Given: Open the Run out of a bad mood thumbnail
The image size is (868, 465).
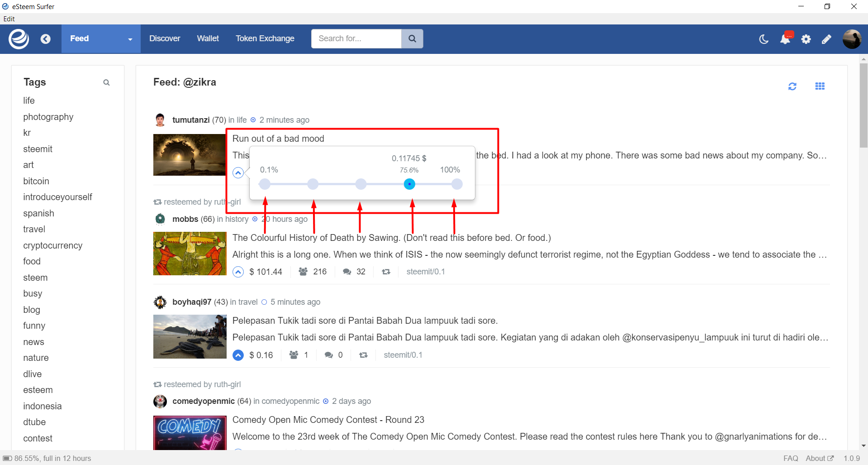Looking at the screenshot, I should click(x=190, y=155).
